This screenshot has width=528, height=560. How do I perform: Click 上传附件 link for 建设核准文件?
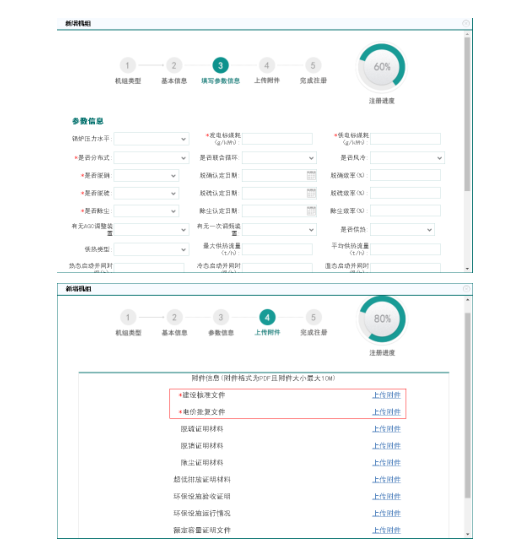point(387,395)
